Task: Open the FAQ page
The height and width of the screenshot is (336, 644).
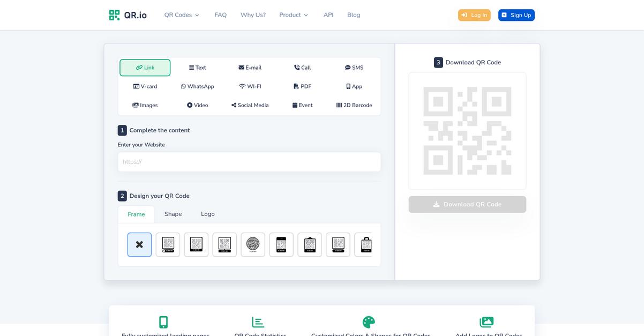Action: click(221, 15)
